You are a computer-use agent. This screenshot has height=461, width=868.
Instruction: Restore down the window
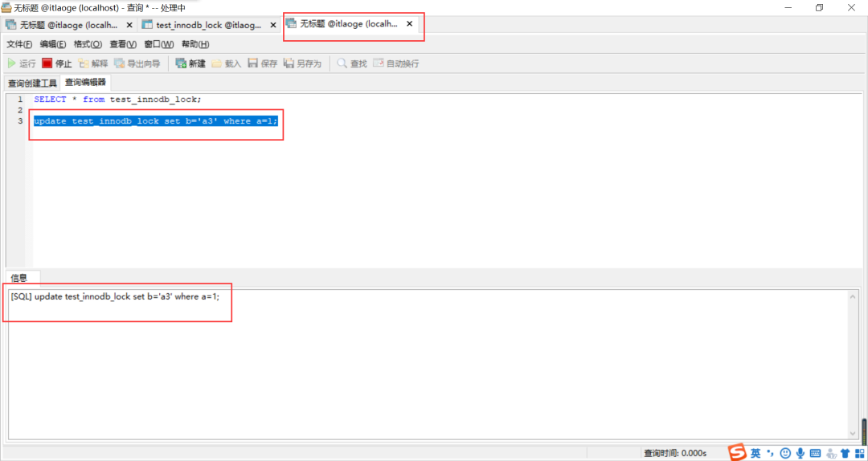click(819, 7)
